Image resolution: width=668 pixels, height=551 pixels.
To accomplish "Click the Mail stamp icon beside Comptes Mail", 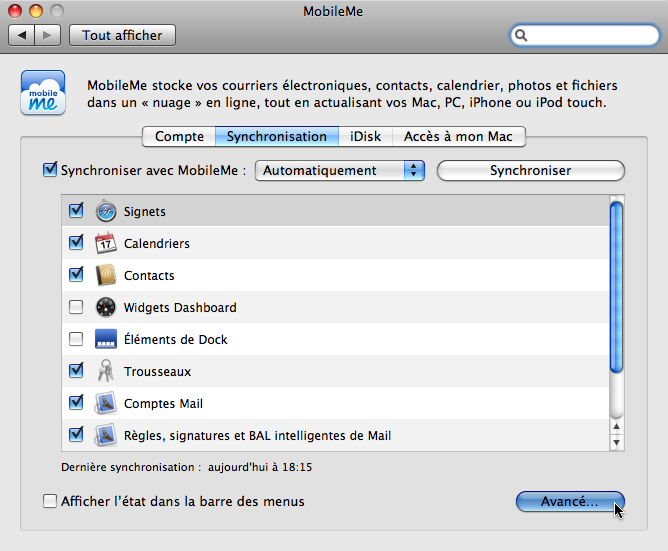I will (x=106, y=403).
